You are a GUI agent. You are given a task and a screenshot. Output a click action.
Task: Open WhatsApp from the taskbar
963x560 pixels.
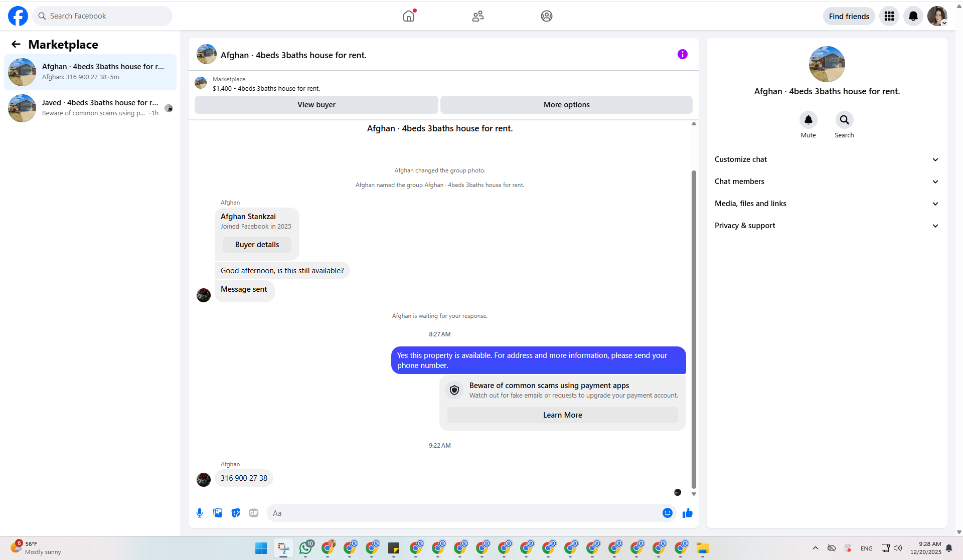pyautogui.click(x=305, y=548)
